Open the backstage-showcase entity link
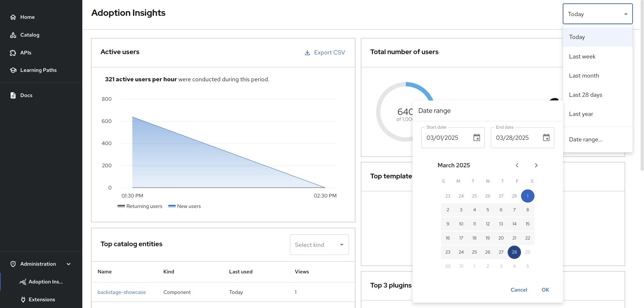Screen dimensions: 644x308 coord(122,292)
